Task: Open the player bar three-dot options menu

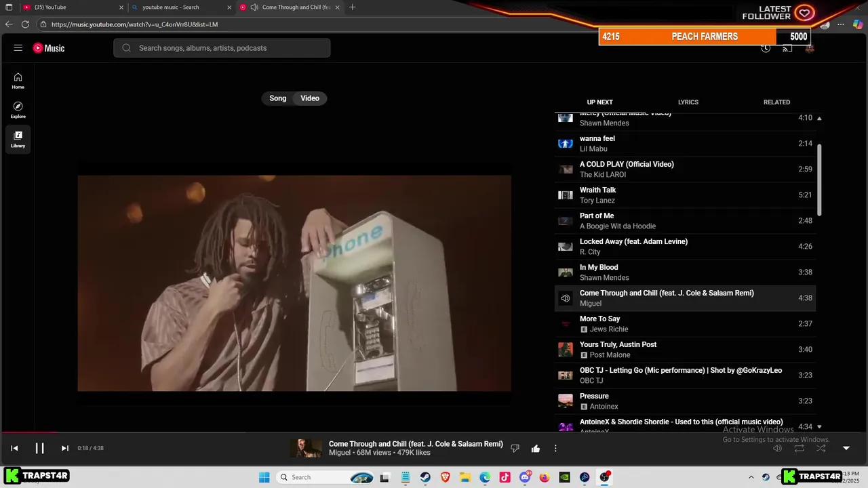Action: click(x=555, y=448)
